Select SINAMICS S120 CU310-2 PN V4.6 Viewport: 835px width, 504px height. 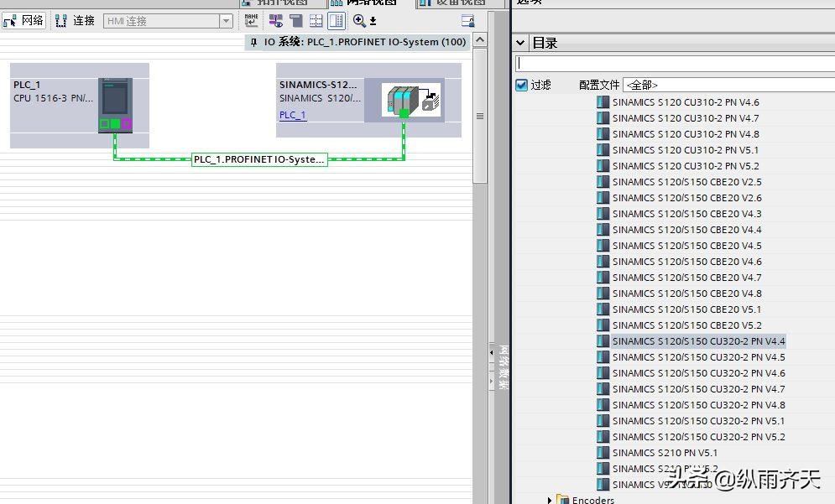point(686,102)
